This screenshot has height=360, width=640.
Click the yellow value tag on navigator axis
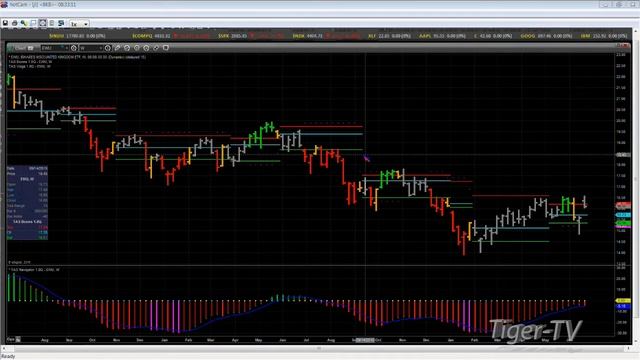(623, 301)
